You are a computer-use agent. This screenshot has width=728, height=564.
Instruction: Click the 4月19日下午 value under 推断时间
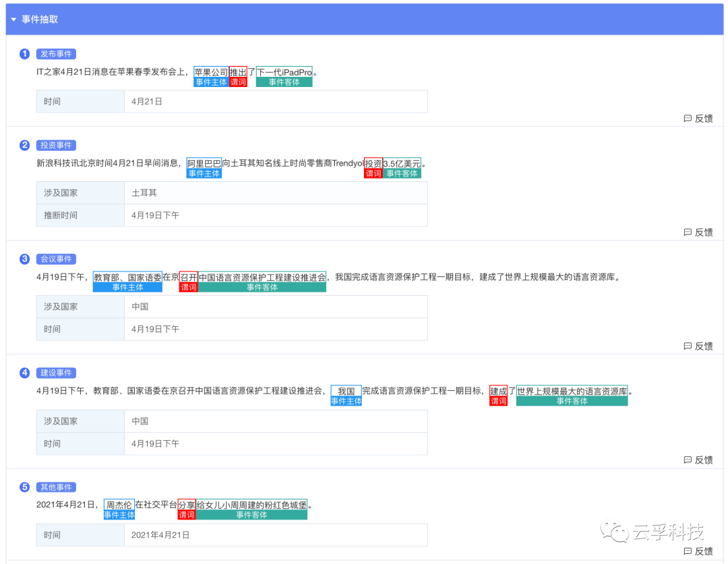pyautogui.click(x=155, y=216)
